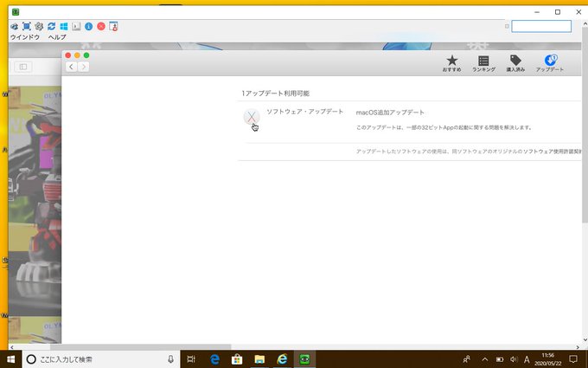The image size is (588, 368).
Task: Click the search field in remote viewer toolbar
Action: click(541, 26)
